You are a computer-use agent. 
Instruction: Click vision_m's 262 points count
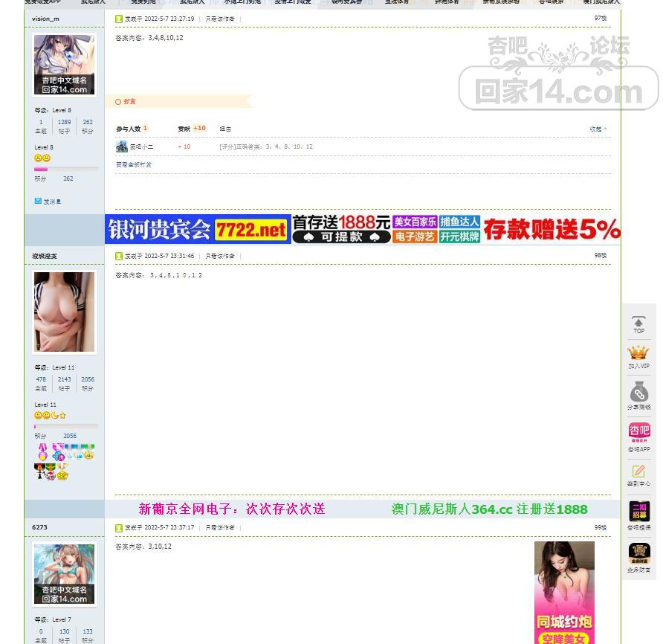pyautogui.click(x=88, y=122)
